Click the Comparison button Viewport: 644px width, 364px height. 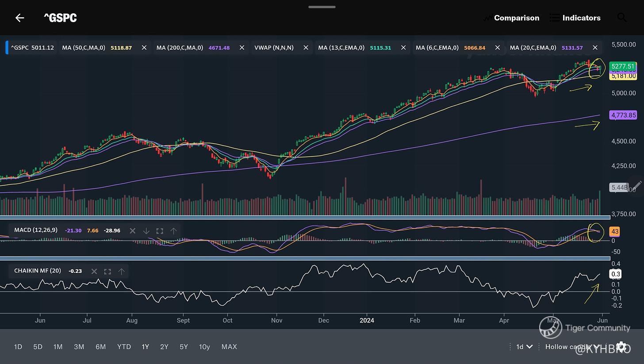coord(511,18)
